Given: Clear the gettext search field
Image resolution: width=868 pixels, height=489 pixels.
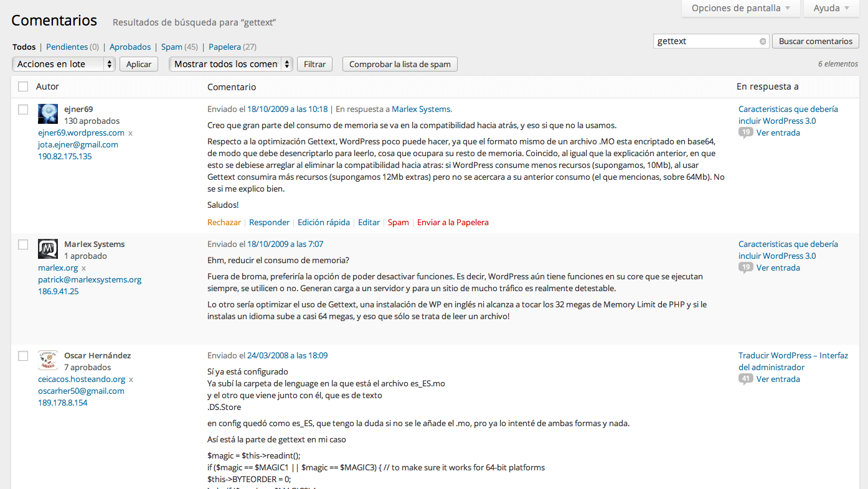Looking at the screenshot, I should coord(763,42).
